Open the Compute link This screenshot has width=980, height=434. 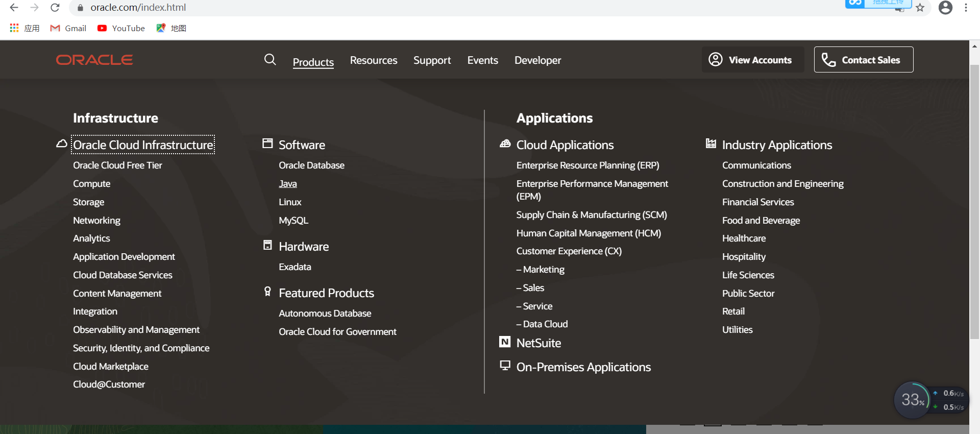pos(91,184)
